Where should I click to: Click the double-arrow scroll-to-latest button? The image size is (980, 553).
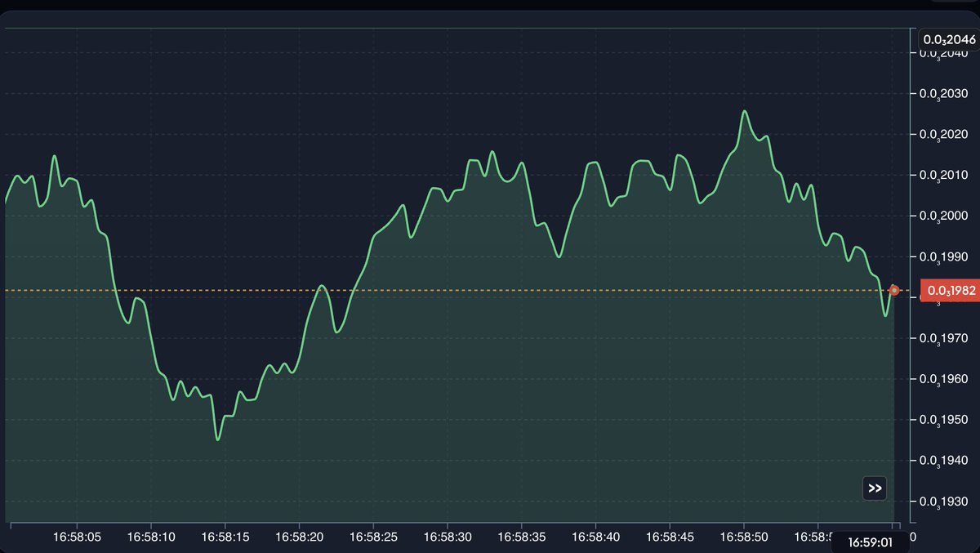(x=875, y=488)
